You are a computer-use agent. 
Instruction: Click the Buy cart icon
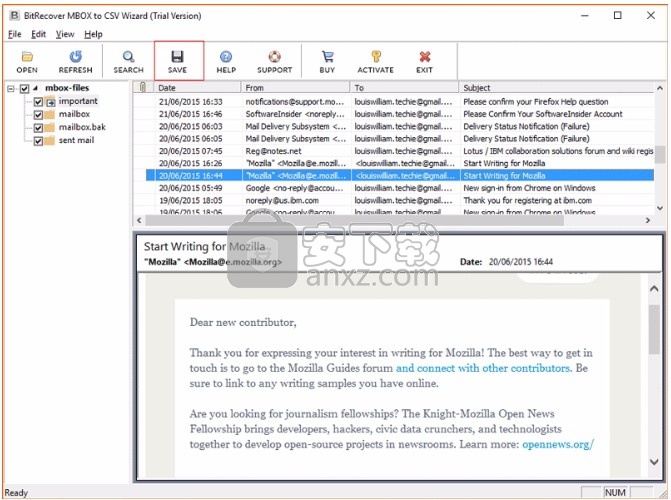[x=327, y=57]
